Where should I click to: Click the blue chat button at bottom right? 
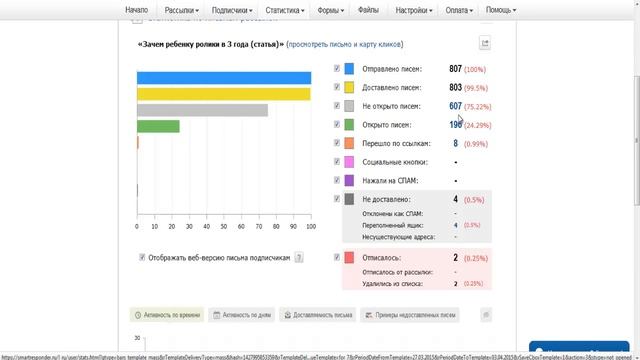coord(579,347)
